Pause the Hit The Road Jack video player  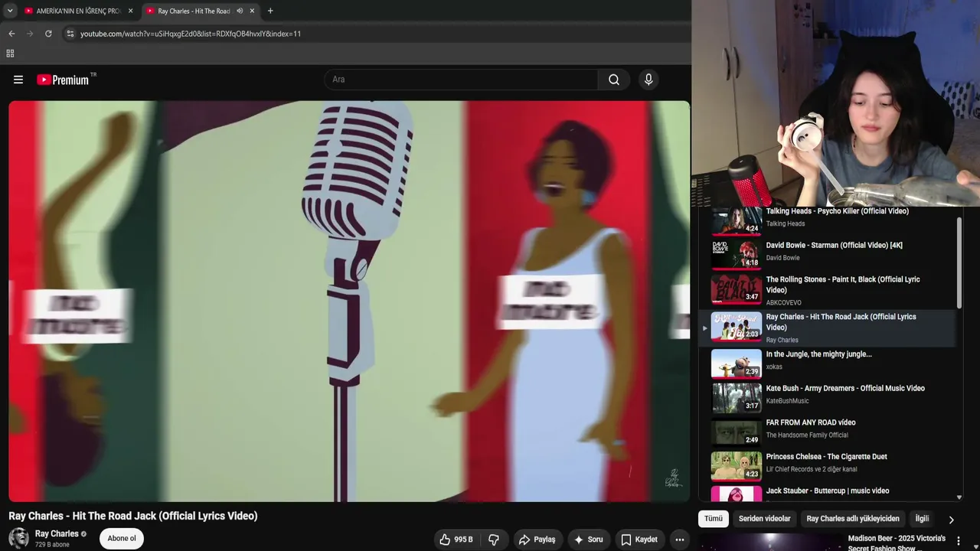coord(349,302)
